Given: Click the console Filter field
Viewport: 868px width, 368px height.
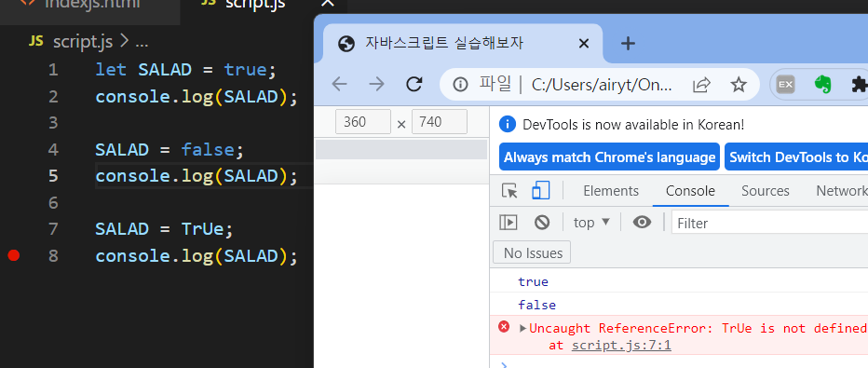Looking at the screenshot, I should tap(770, 223).
